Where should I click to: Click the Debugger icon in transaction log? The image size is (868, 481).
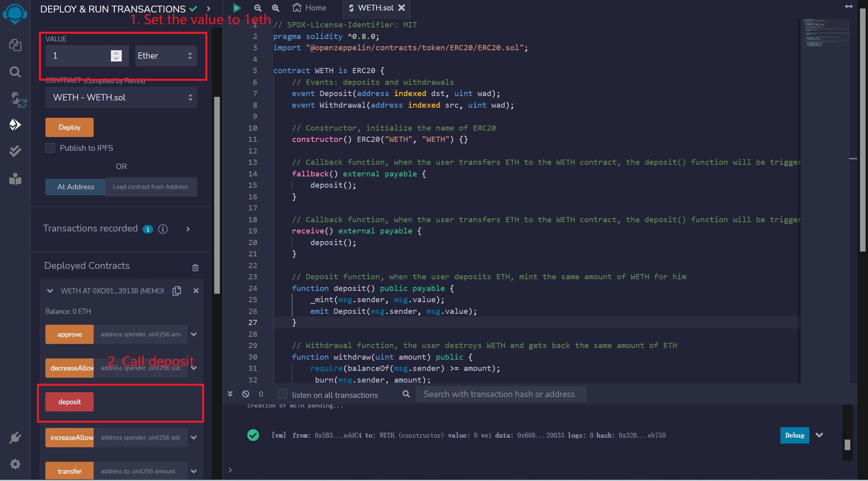pyautogui.click(x=793, y=435)
